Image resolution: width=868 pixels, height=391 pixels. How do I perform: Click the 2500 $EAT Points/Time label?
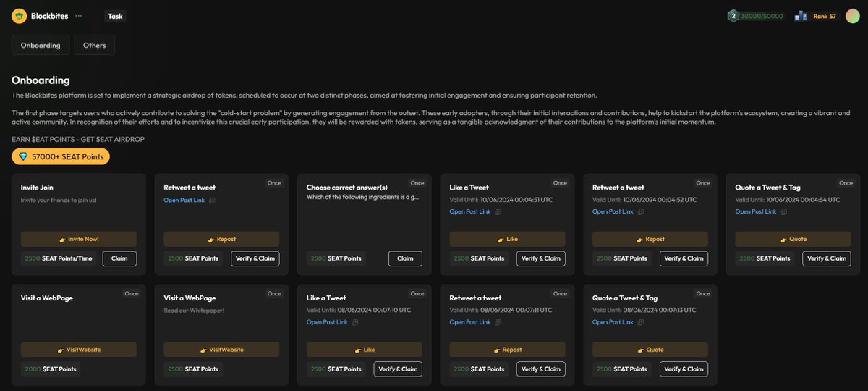[x=59, y=258]
